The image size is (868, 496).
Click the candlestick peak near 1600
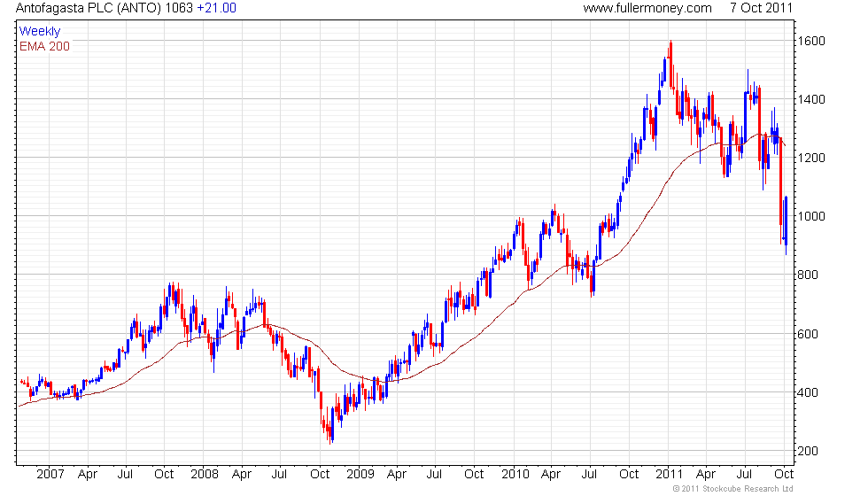670,64
